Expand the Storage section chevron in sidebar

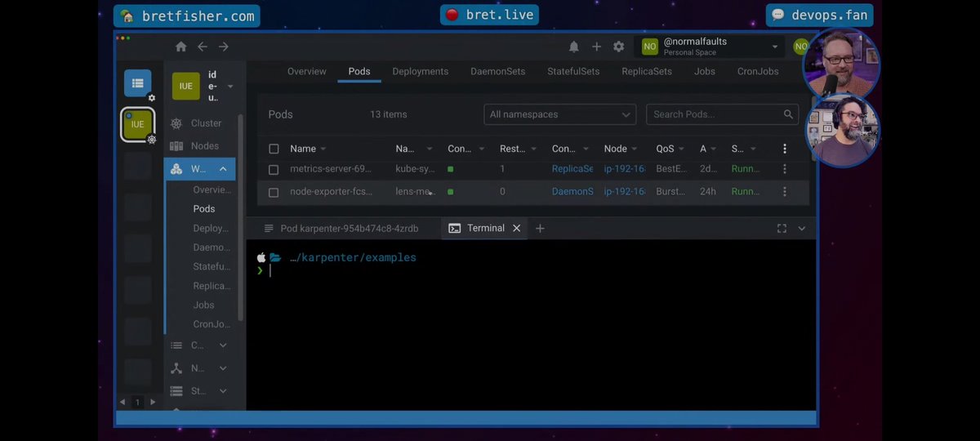(x=223, y=391)
